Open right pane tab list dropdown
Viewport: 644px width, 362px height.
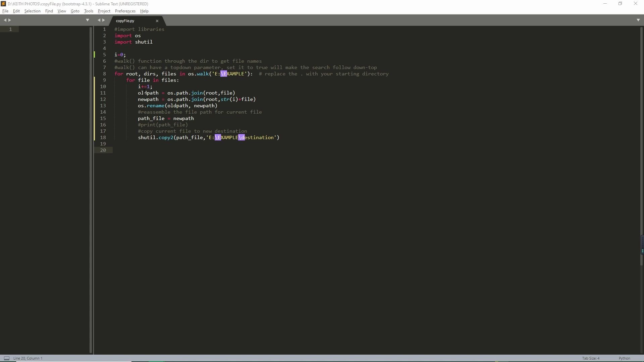pyautogui.click(x=638, y=20)
